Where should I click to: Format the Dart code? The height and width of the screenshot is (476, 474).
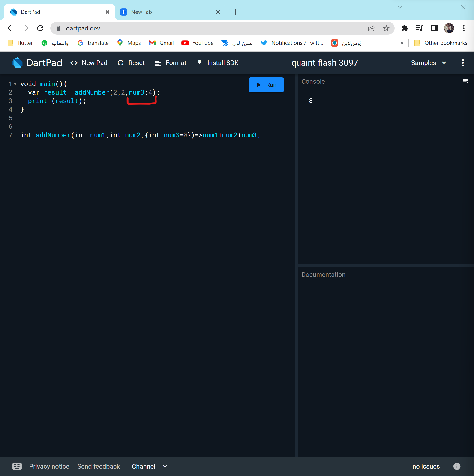(170, 63)
